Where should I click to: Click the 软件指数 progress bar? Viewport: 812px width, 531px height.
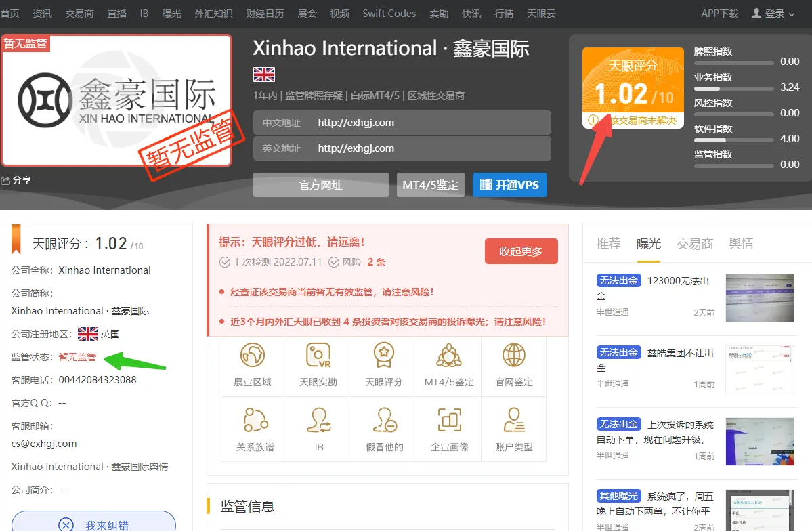pos(734,140)
